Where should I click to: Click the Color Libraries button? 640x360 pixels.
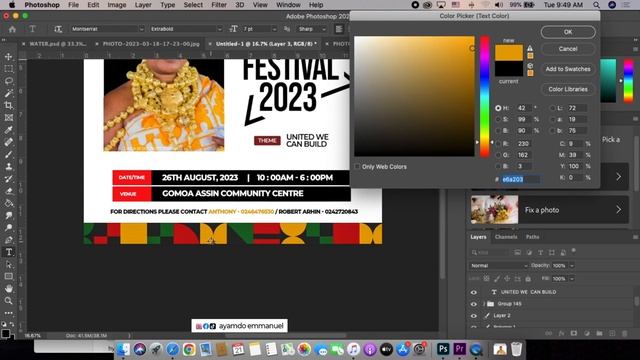[568, 89]
